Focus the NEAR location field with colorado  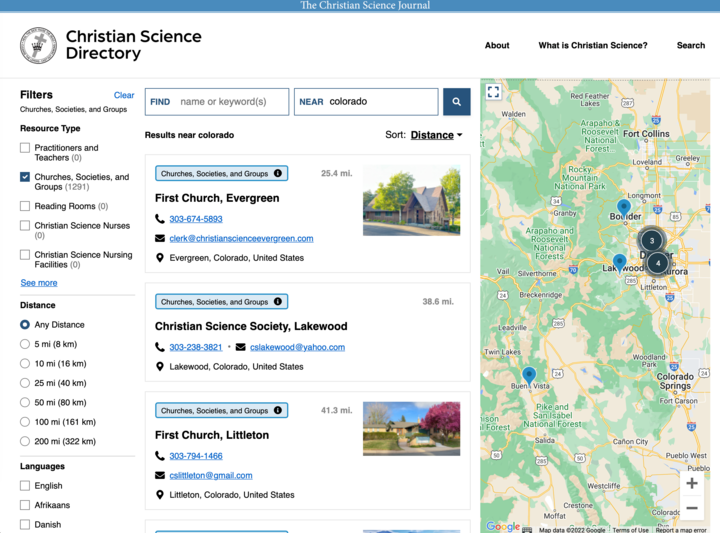[366, 101]
